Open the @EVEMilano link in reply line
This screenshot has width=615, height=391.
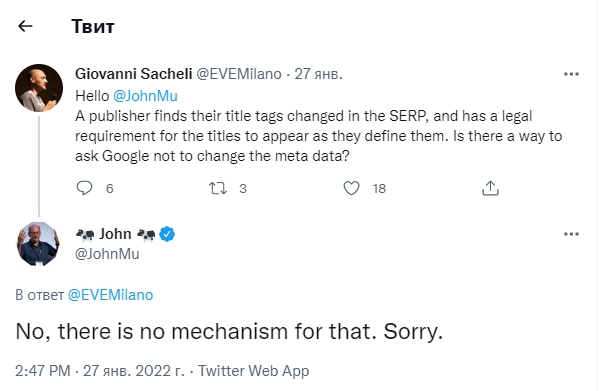111,295
